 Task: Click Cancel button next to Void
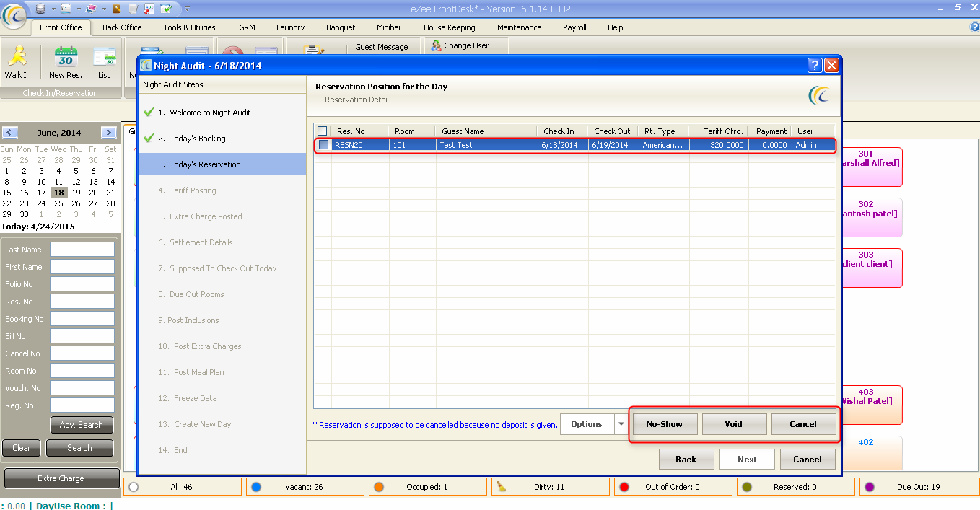[803, 424]
